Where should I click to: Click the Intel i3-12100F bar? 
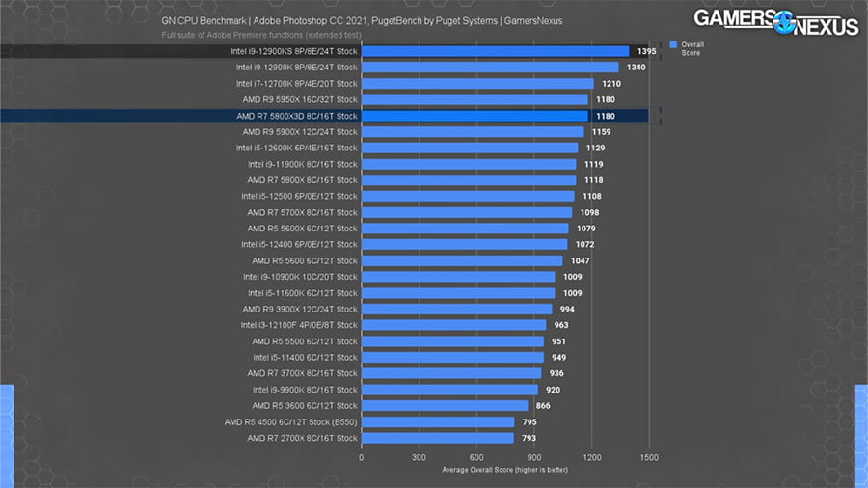(453, 325)
